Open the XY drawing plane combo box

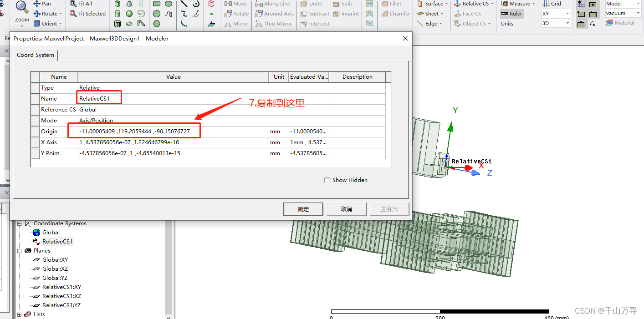point(556,14)
